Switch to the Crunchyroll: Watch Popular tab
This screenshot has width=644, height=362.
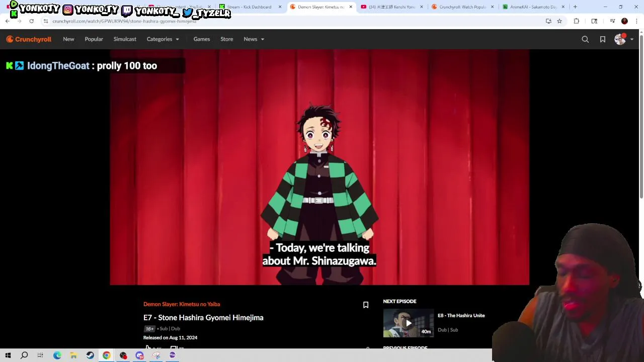tap(462, 7)
